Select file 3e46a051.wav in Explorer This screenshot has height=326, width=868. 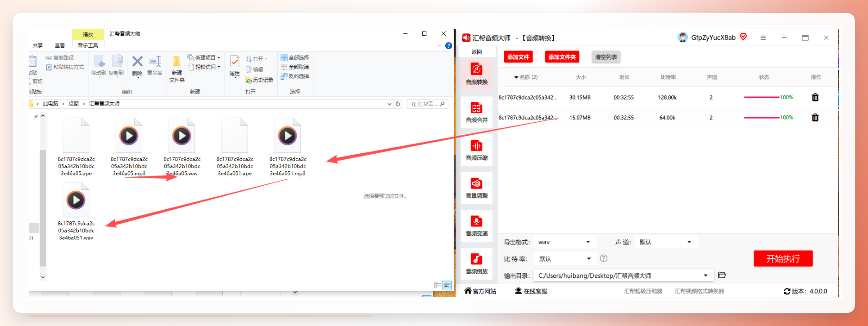coord(76,212)
